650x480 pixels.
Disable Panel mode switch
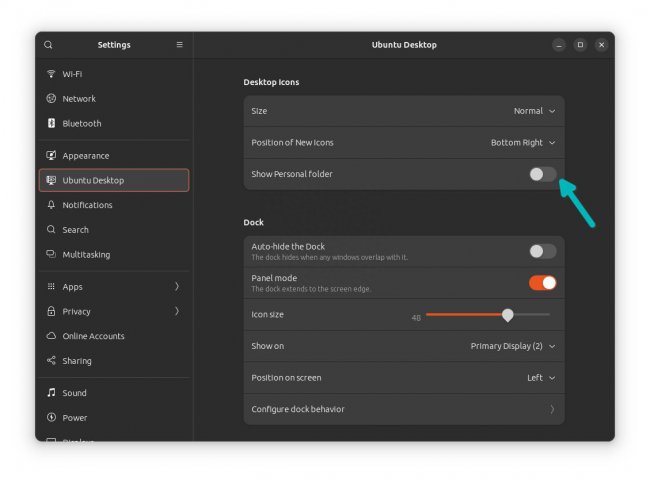click(x=543, y=283)
